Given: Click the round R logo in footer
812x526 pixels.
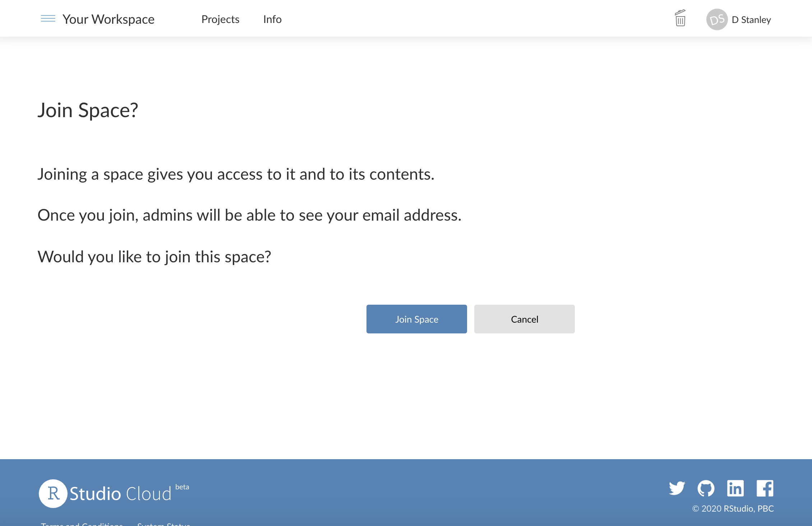Looking at the screenshot, I should coord(53,493).
